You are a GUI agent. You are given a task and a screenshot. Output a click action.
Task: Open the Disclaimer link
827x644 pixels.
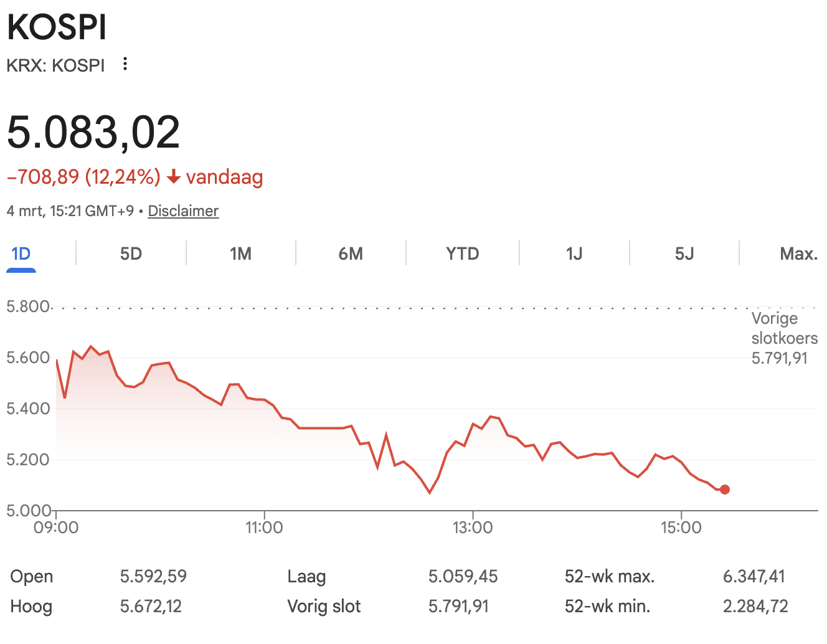183,211
